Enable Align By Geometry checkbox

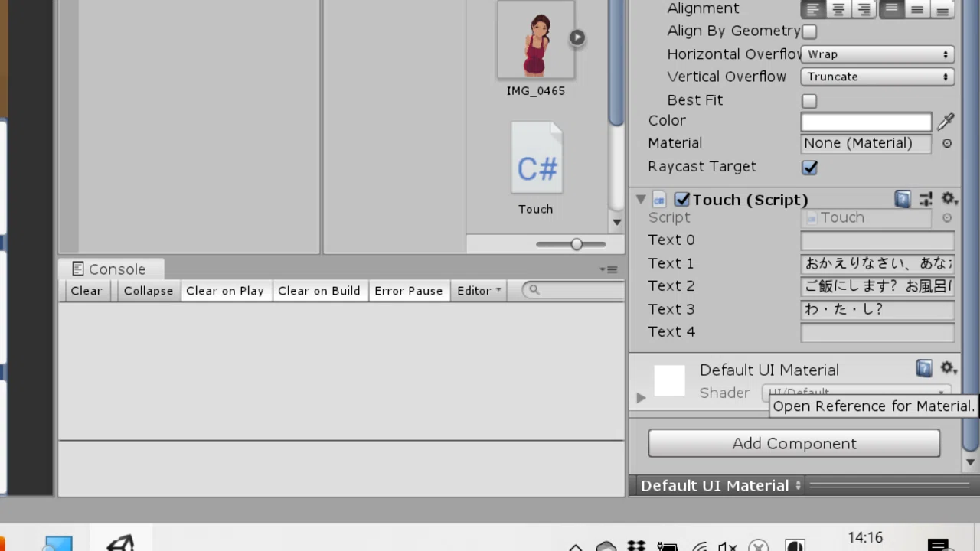(809, 32)
